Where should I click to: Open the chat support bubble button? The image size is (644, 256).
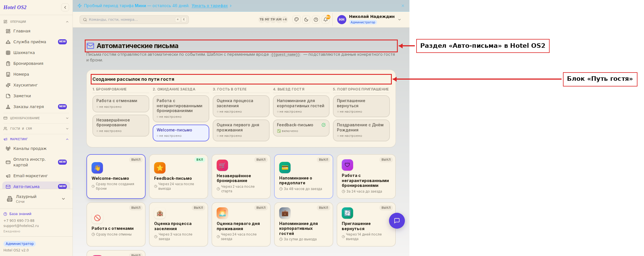[x=397, y=221]
